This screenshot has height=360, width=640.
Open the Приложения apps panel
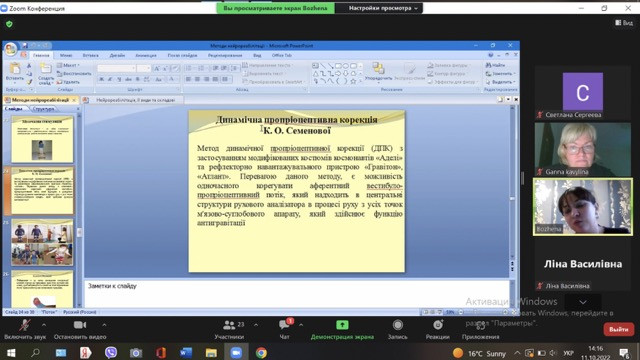480,329
